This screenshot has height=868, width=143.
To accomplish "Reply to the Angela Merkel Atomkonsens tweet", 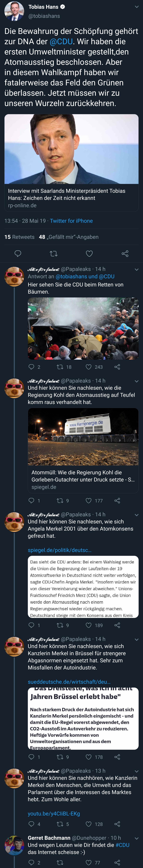I will click(31, 625).
